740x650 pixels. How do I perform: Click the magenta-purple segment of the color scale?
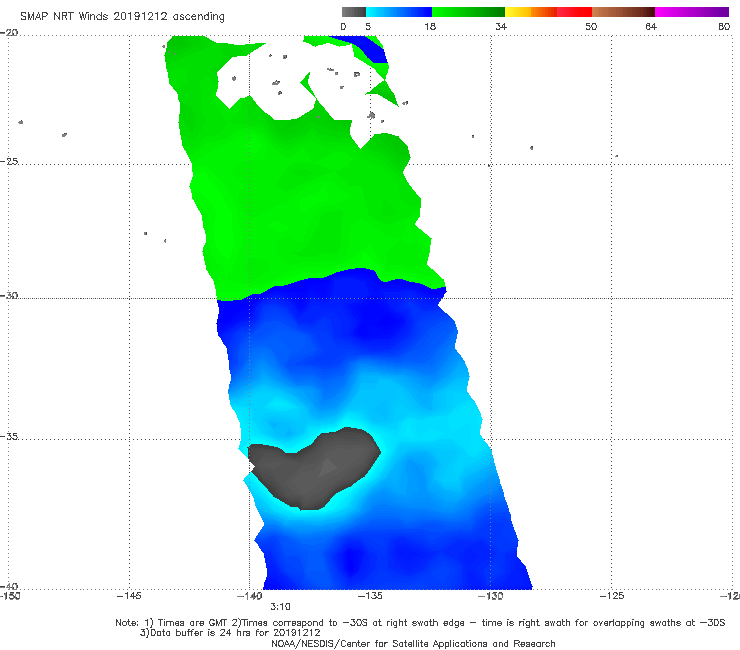pyautogui.click(x=691, y=12)
